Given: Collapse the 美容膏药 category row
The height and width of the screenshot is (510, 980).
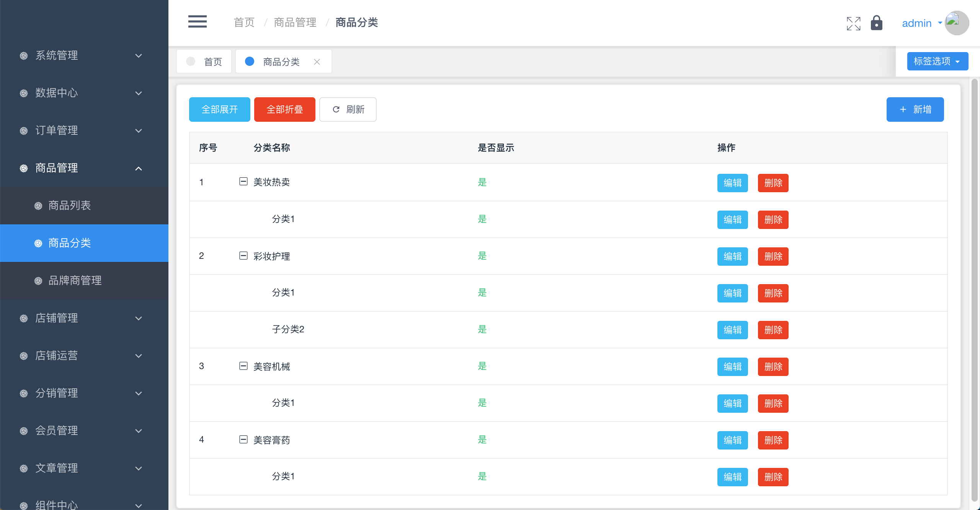Looking at the screenshot, I should [x=243, y=439].
